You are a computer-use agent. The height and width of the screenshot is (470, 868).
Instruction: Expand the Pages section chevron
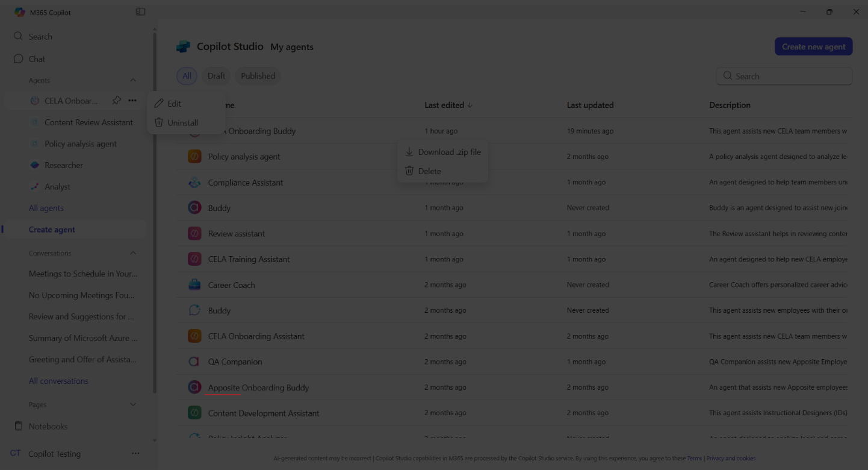tap(133, 404)
